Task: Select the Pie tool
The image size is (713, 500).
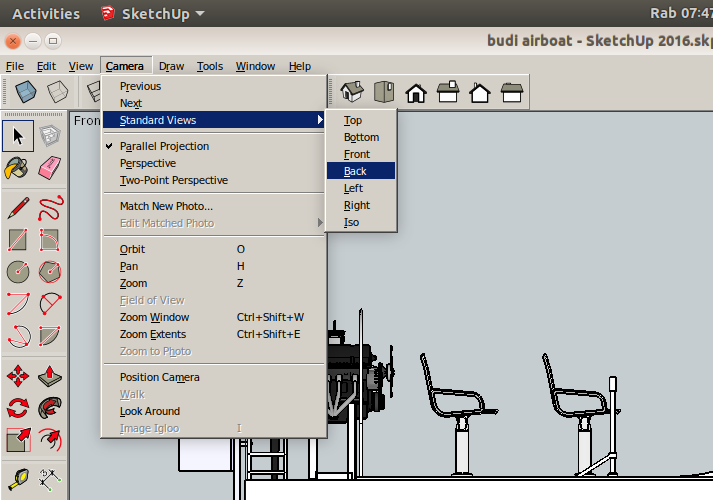Action: coord(50,336)
